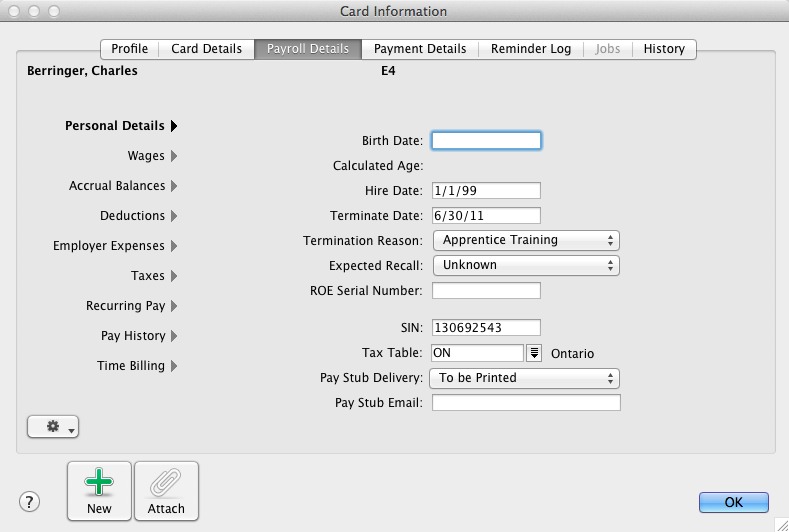Switch to the Profile tab
The height and width of the screenshot is (532, 789).
coord(129,48)
